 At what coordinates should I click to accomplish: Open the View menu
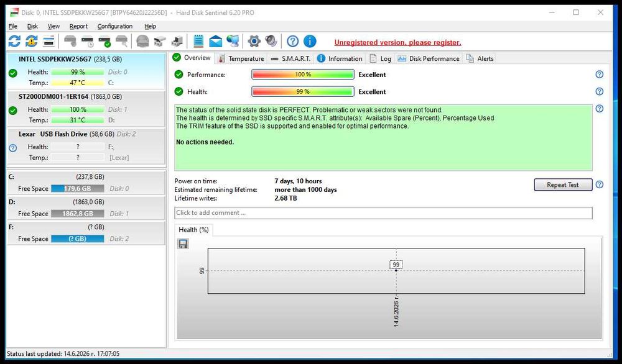coord(53,26)
